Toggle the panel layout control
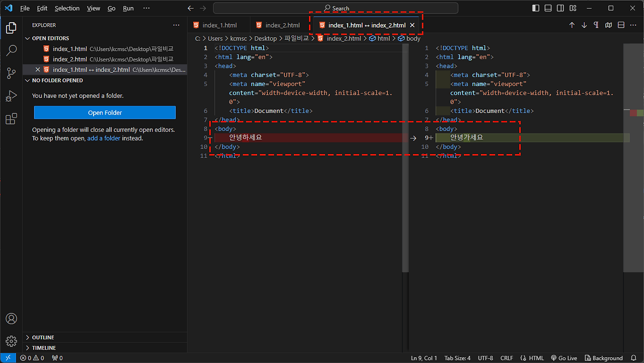Viewport: 644px width, 363px height. pyautogui.click(x=548, y=8)
